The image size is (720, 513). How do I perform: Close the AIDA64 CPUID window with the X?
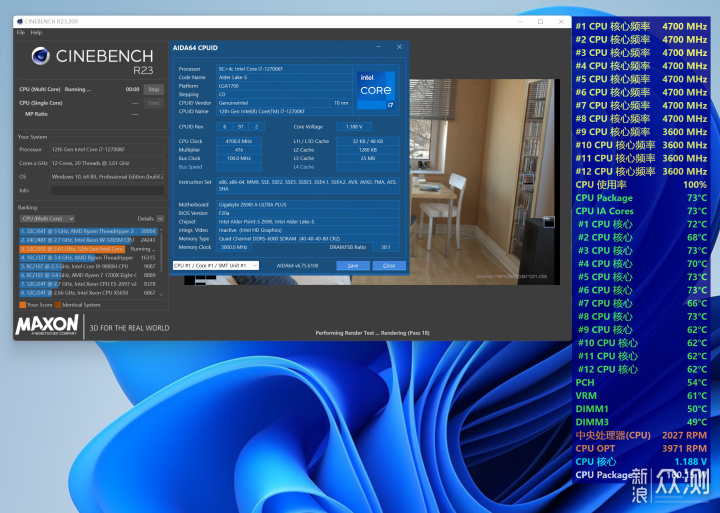coord(399,47)
